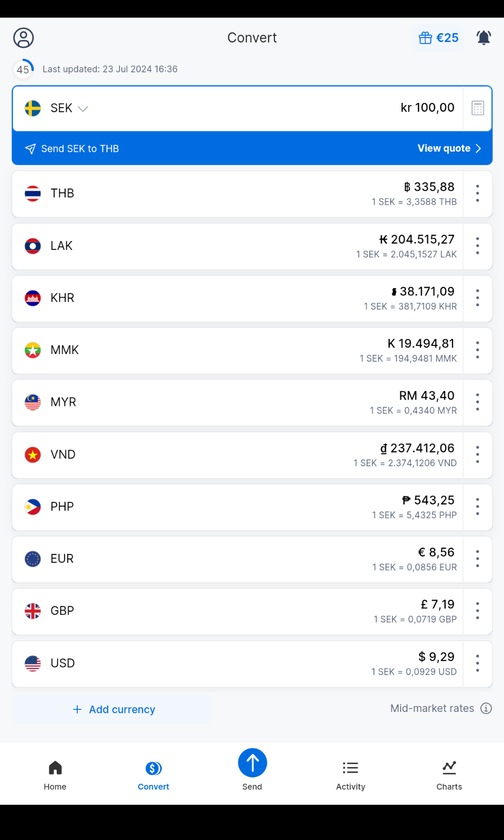Open three-dot options for THB
The image size is (504, 840).
tap(477, 194)
